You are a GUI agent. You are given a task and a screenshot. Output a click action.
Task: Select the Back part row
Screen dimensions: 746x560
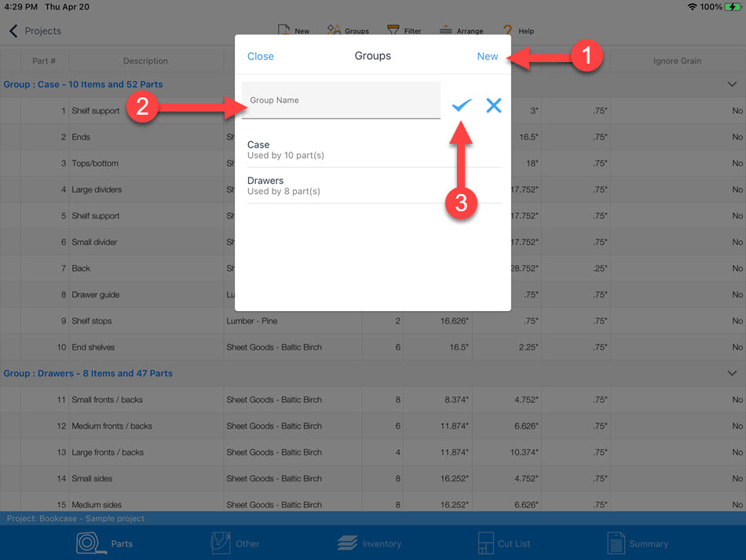click(x=373, y=269)
